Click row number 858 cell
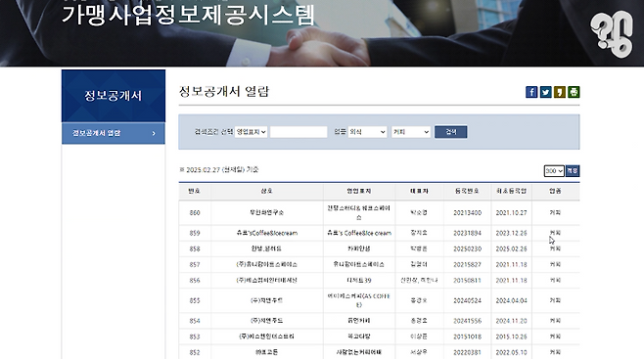Viewport: 644px width, 359px height. [195, 249]
